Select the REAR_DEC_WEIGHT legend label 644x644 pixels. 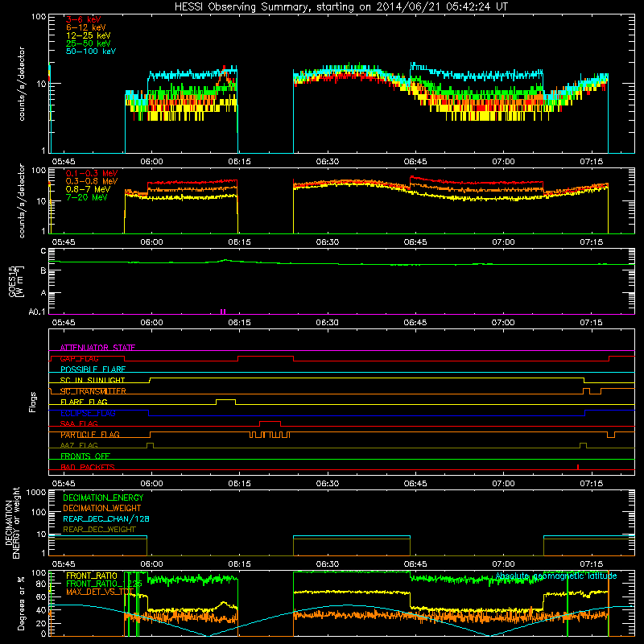tap(99, 530)
